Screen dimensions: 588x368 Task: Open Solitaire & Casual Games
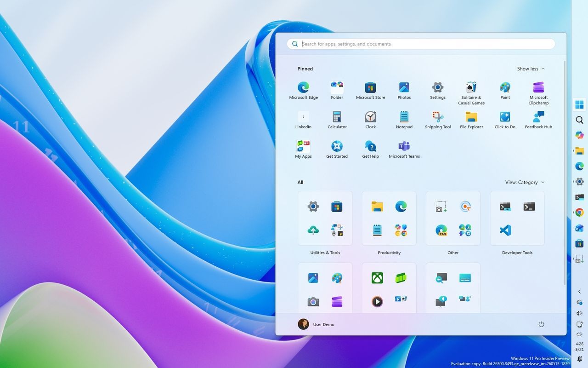[471, 93]
